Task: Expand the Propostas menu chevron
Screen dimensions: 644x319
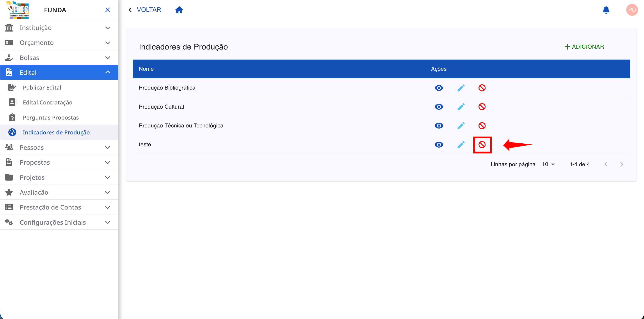Action: coord(107,163)
